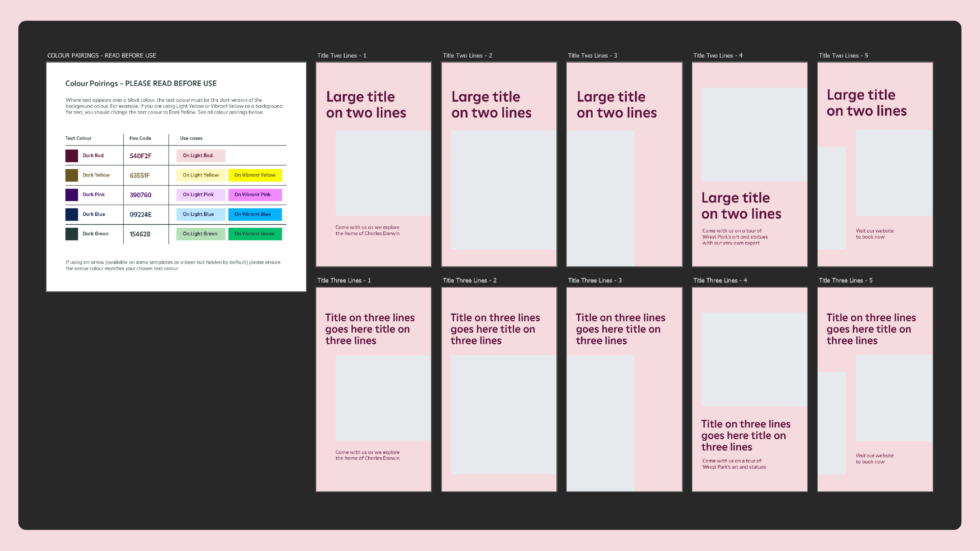Select the Title Two Lines - 1 frame label
980x551 pixels.
coord(342,56)
